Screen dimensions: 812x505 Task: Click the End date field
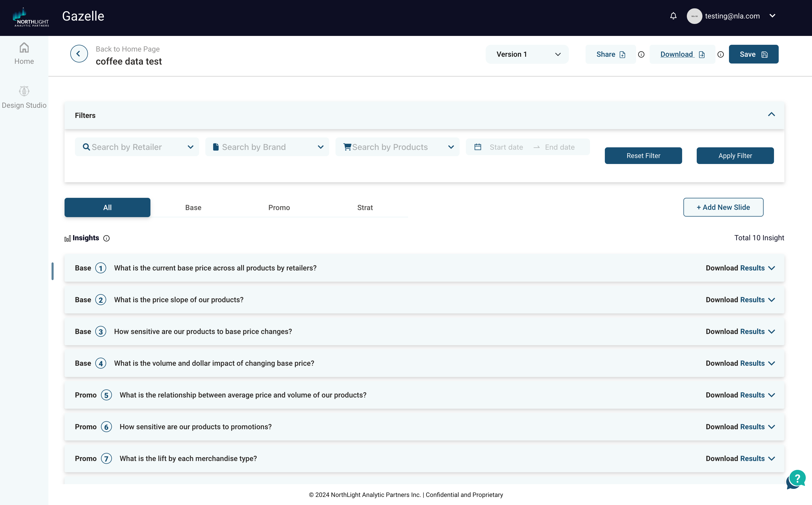tap(560, 147)
